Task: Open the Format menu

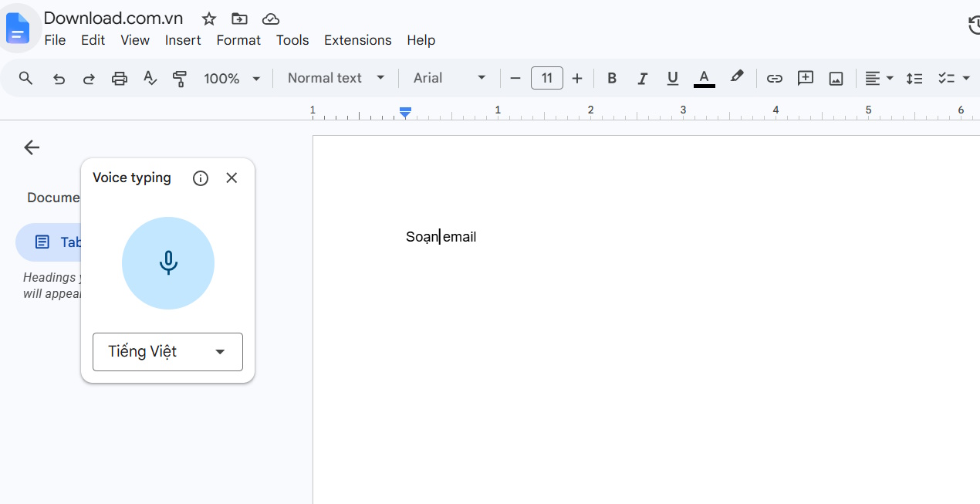Action: pos(238,40)
